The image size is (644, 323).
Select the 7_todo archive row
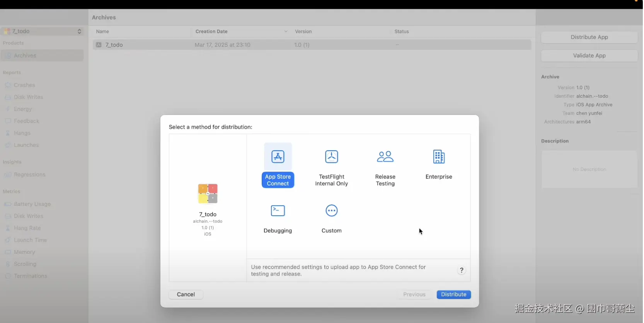point(312,45)
